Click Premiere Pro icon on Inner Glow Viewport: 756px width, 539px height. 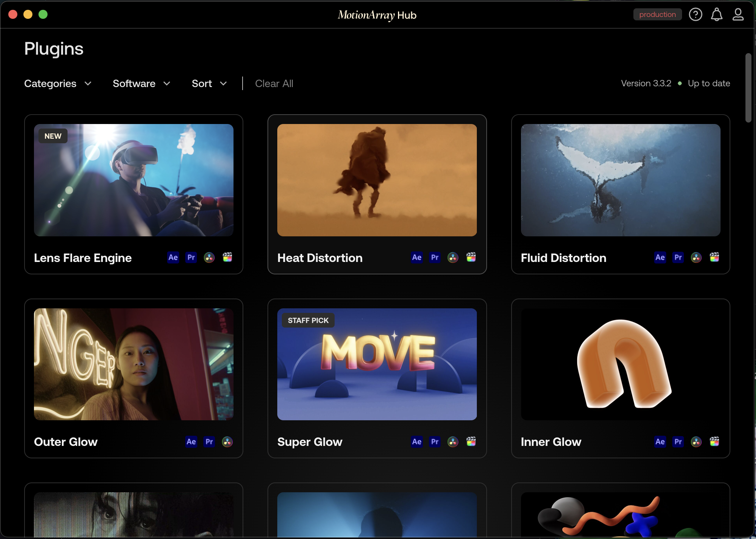[678, 442]
